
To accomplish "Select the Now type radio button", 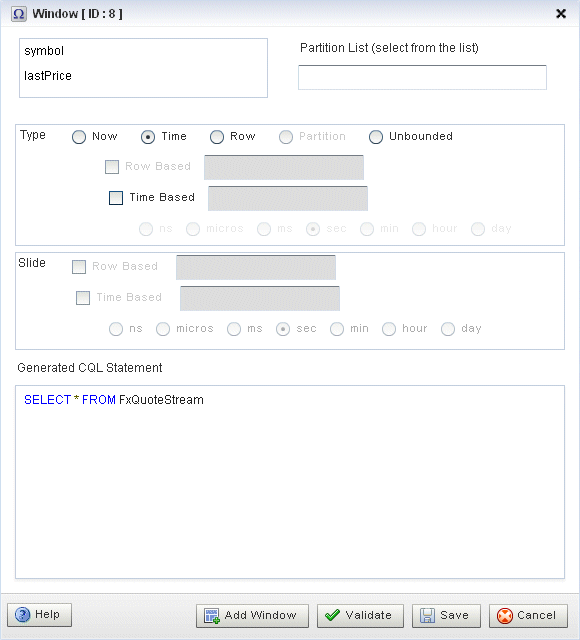I will pyautogui.click(x=79, y=137).
